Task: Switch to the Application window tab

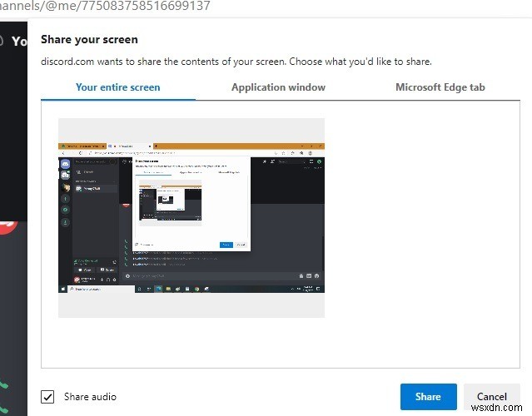Action: pyautogui.click(x=278, y=87)
